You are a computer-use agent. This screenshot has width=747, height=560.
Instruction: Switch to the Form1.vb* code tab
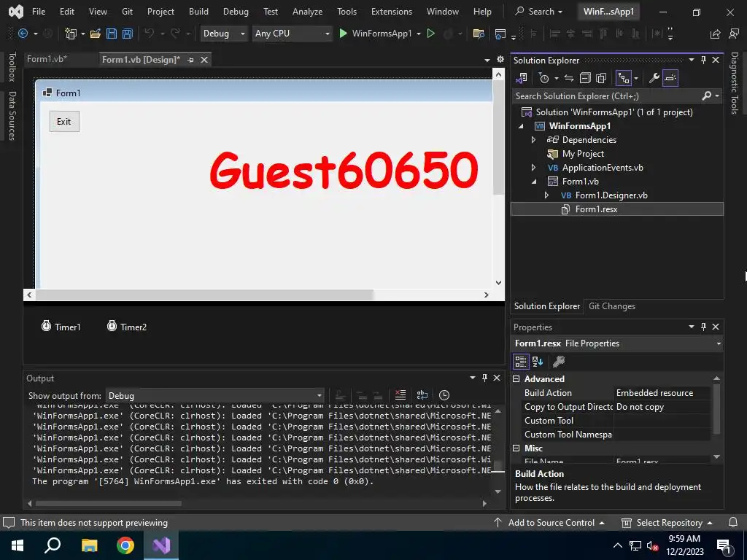point(47,59)
